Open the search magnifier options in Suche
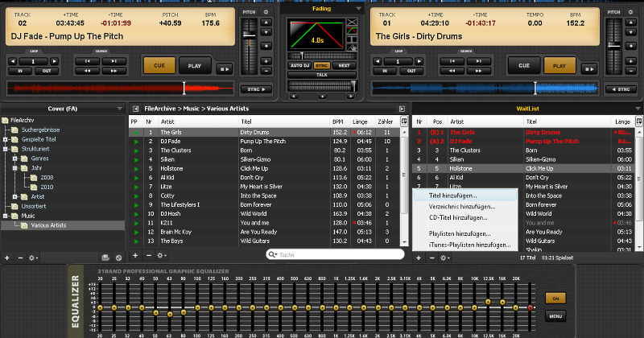Viewport: 644px width, 338px height. [272, 254]
